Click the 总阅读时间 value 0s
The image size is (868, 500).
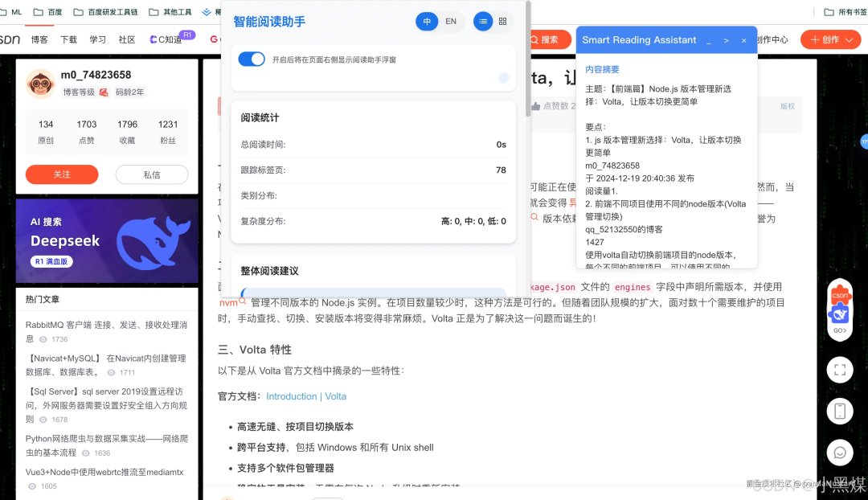501,145
